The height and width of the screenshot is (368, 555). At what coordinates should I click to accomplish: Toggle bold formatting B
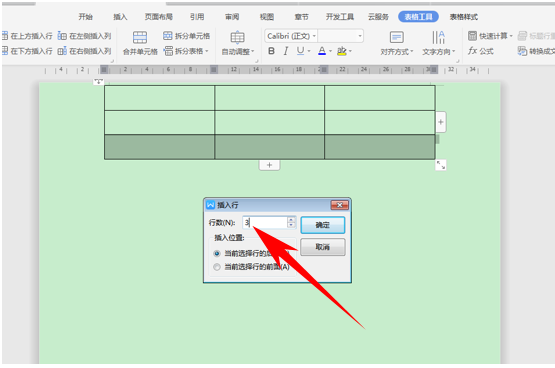click(271, 51)
